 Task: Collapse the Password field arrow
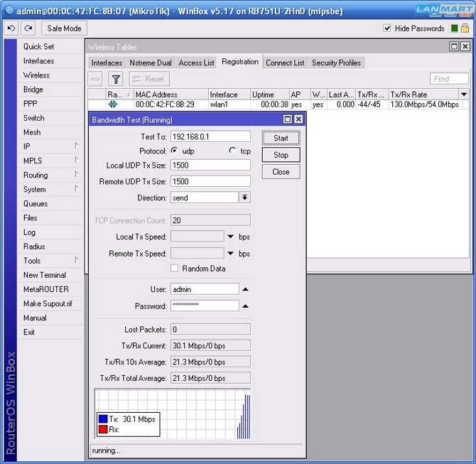246,306
